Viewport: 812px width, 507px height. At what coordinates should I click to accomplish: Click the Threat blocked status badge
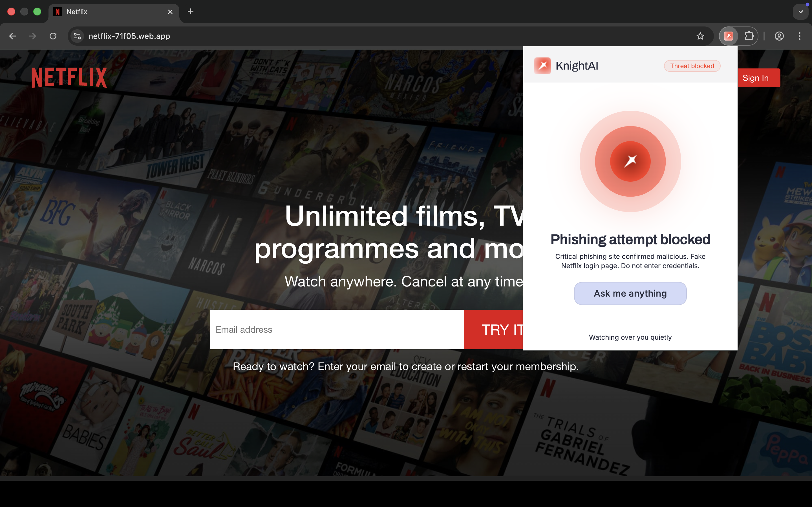692,66
